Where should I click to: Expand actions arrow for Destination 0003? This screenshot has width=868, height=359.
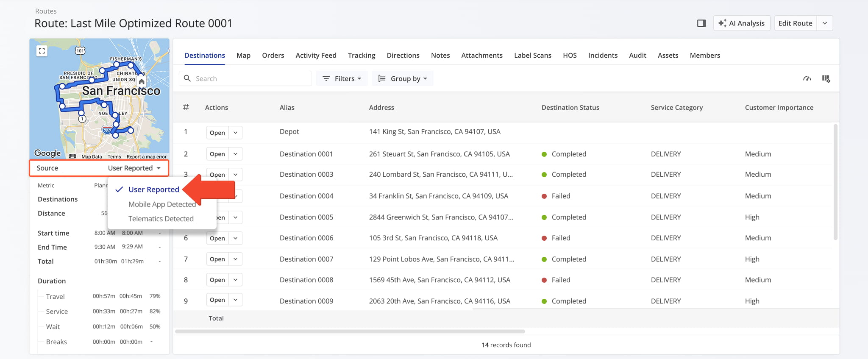click(x=236, y=175)
